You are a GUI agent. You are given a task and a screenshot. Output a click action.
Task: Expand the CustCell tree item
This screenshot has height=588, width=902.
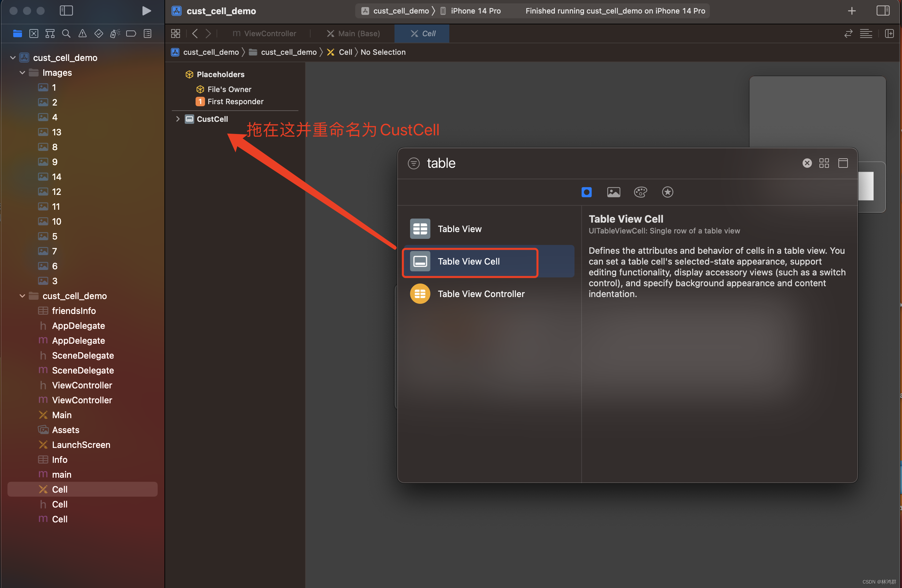coord(178,118)
